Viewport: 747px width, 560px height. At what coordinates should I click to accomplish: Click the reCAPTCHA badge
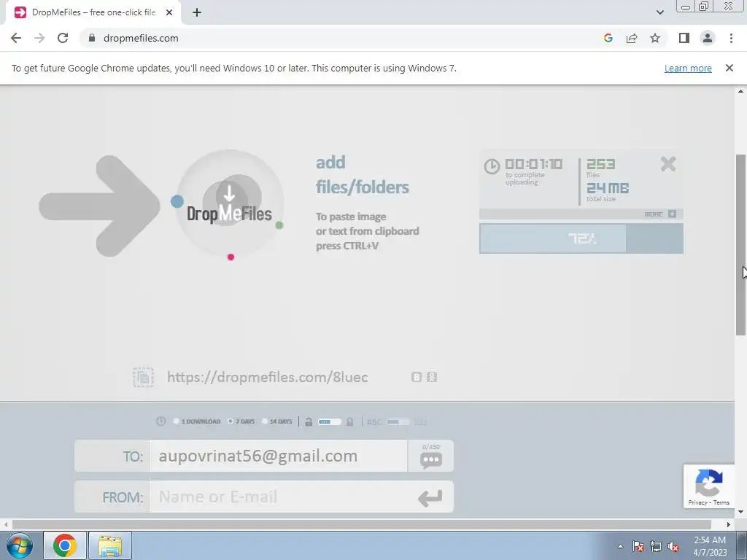tap(709, 486)
